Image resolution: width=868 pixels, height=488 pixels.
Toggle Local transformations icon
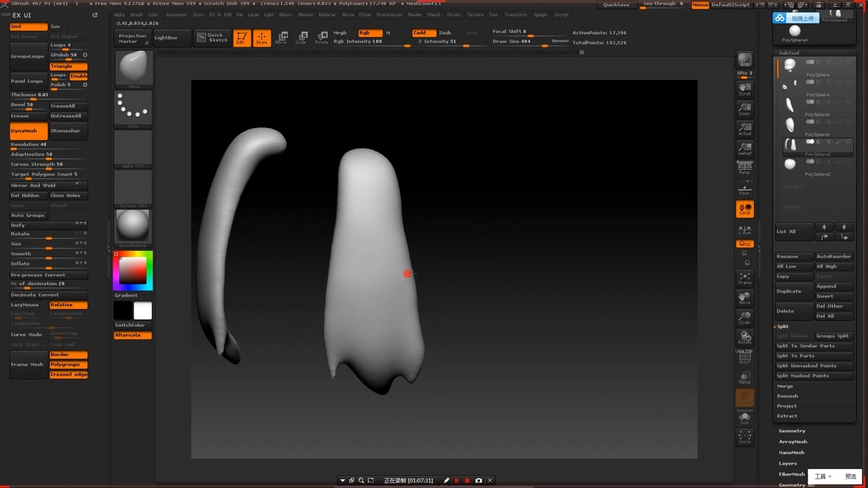coord(745,209)
